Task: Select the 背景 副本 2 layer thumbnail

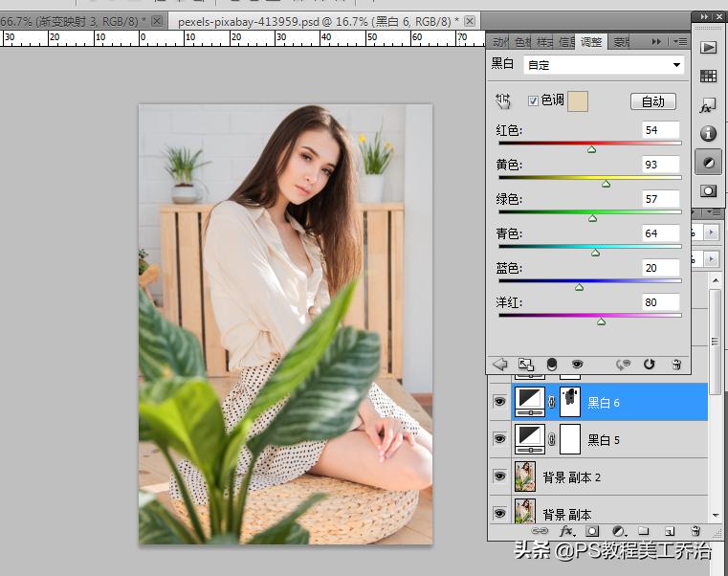Action: click(525, 476)
